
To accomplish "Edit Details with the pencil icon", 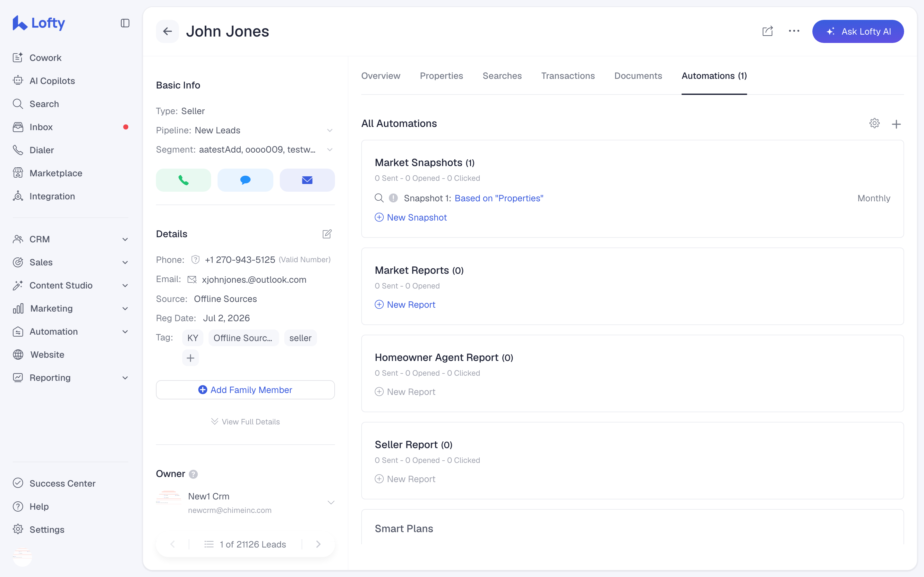I will click(x=327, y=234).
